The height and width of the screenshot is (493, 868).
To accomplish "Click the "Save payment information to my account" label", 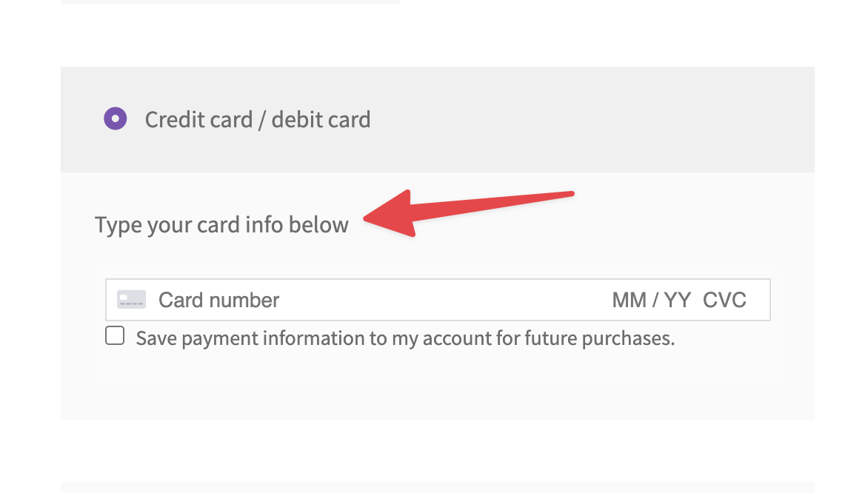I will [x=404, y=339].
